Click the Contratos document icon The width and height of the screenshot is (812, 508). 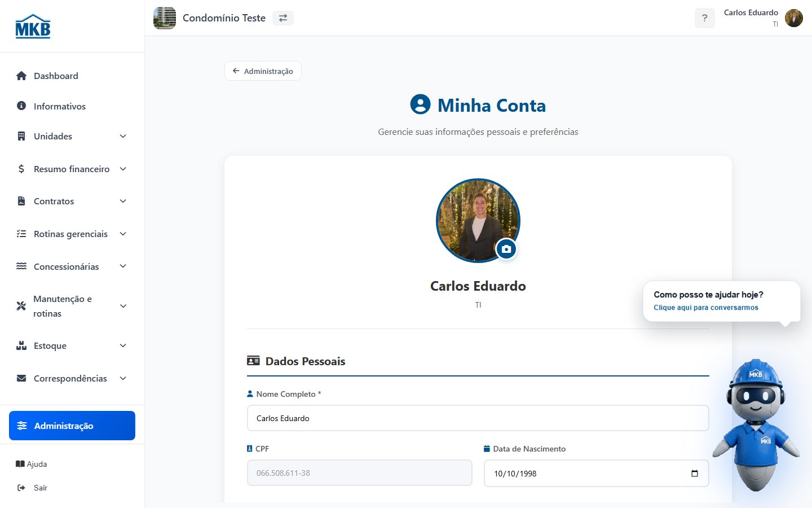click(21, 201)
